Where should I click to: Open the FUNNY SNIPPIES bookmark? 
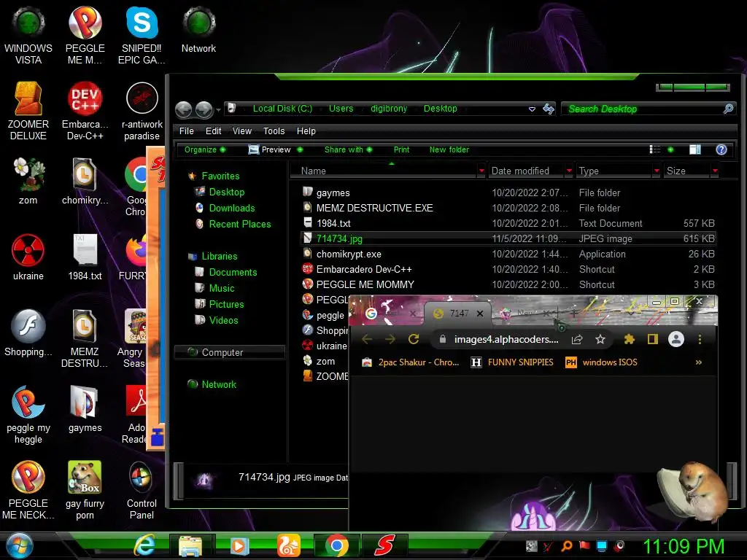[x=512, y=362]
